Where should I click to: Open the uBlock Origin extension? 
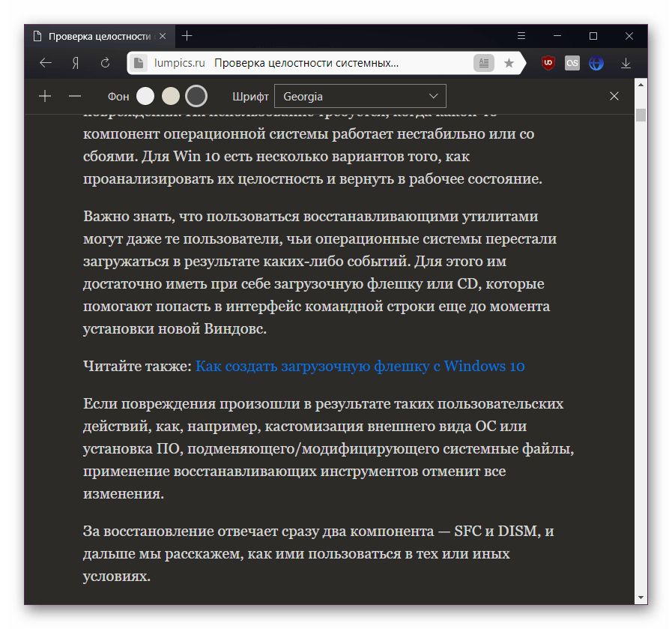[x=548, y=64]
